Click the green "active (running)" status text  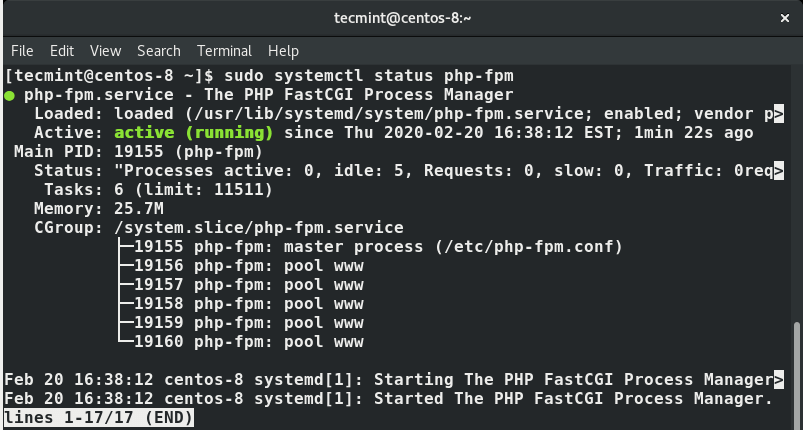pos(194,133)
